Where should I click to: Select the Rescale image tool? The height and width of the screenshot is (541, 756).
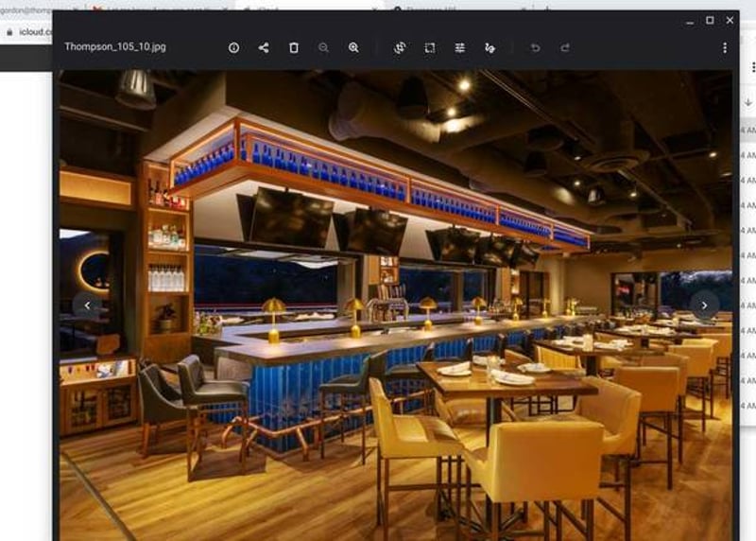click(x=430, y=47)
